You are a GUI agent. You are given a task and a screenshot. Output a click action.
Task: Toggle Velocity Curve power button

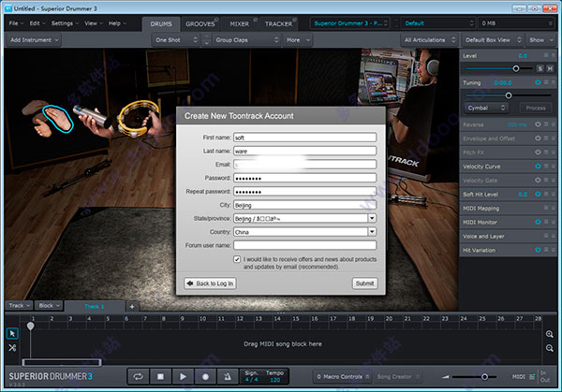538,167
